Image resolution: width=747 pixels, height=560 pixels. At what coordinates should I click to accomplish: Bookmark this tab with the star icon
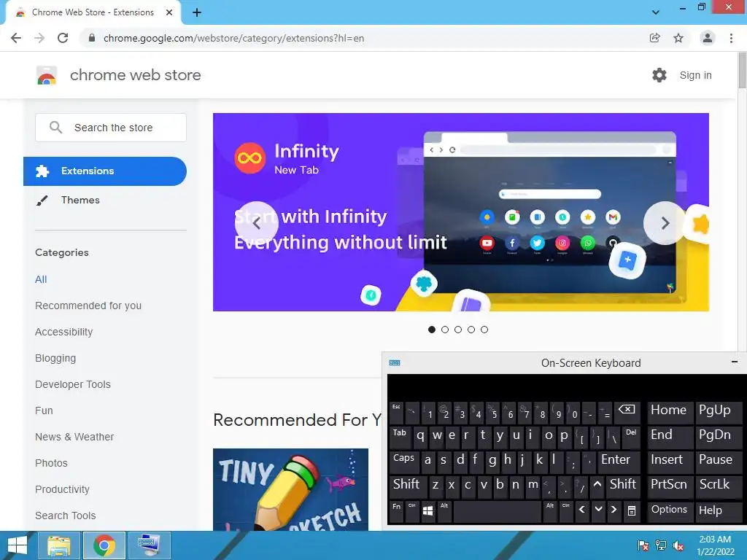click(x=678, y=38)
